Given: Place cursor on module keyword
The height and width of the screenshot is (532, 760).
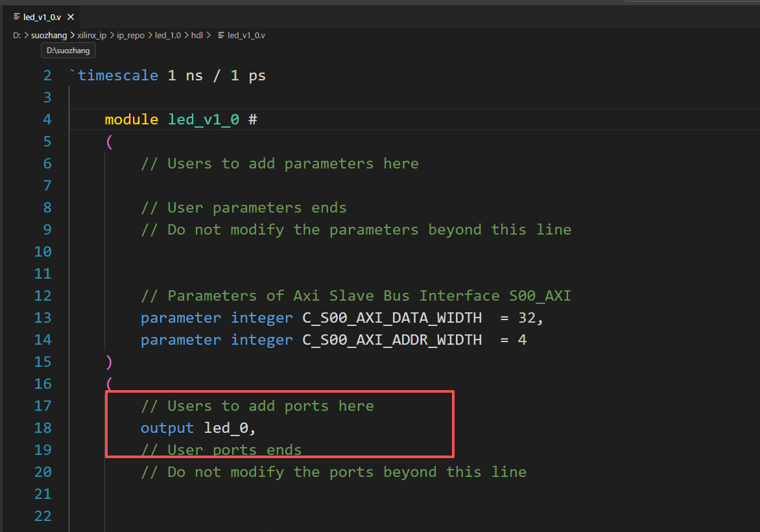Looking at the screenshot, I should pos(132,119).
